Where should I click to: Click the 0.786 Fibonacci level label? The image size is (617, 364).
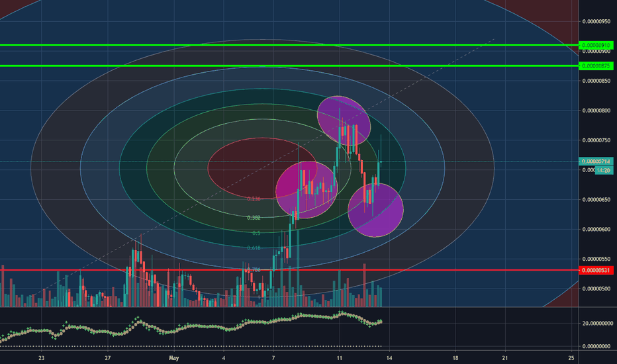(x=254, y=270)
